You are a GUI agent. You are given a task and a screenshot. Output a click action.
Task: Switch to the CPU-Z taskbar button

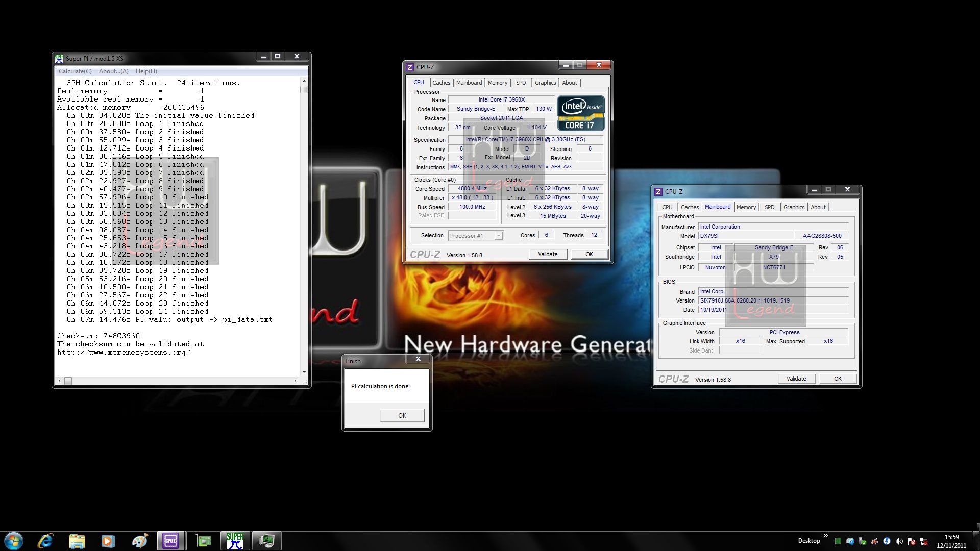(x=170, y=541)
